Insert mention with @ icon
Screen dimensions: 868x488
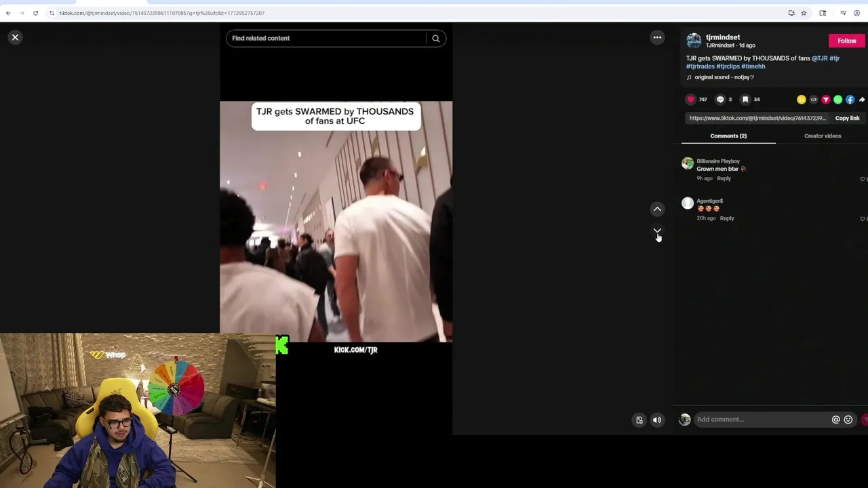[x=835, y=420]
